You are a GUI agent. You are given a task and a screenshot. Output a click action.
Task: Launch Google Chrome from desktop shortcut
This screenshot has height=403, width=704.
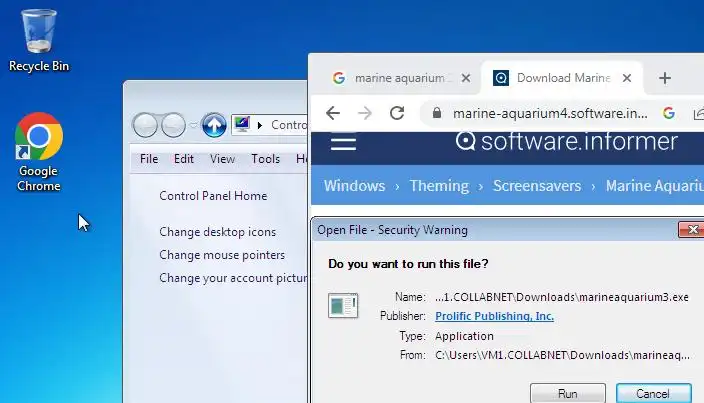pos(39,152)
